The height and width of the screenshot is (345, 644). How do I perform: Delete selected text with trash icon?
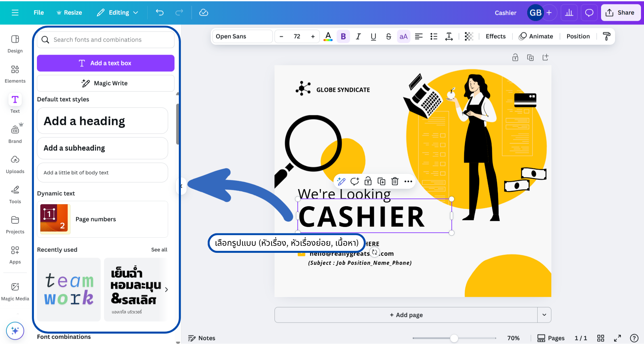[395, 181]
